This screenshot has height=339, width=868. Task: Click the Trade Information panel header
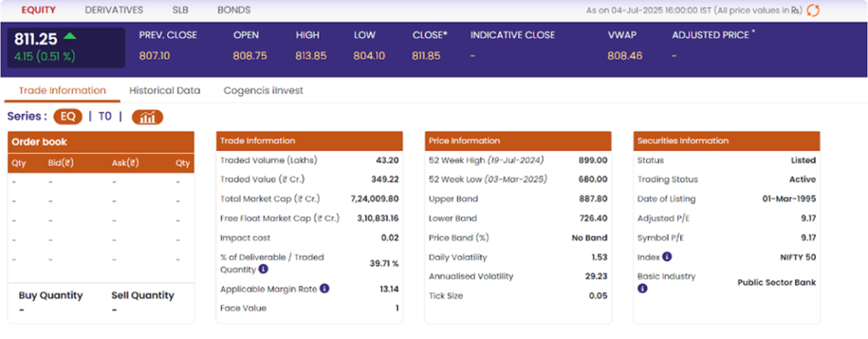pyautogui.click(x=310, y=141)
